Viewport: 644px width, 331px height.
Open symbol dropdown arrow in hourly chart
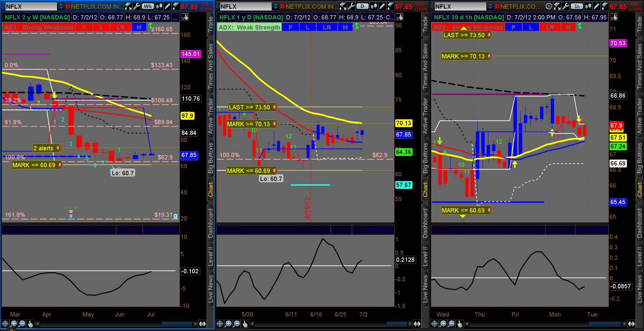point(490,6)
